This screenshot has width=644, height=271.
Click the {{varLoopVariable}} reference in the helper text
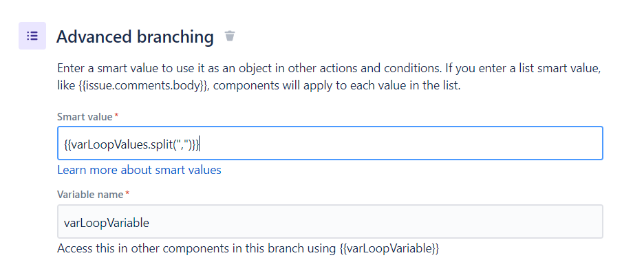click(x=389, y=248)
